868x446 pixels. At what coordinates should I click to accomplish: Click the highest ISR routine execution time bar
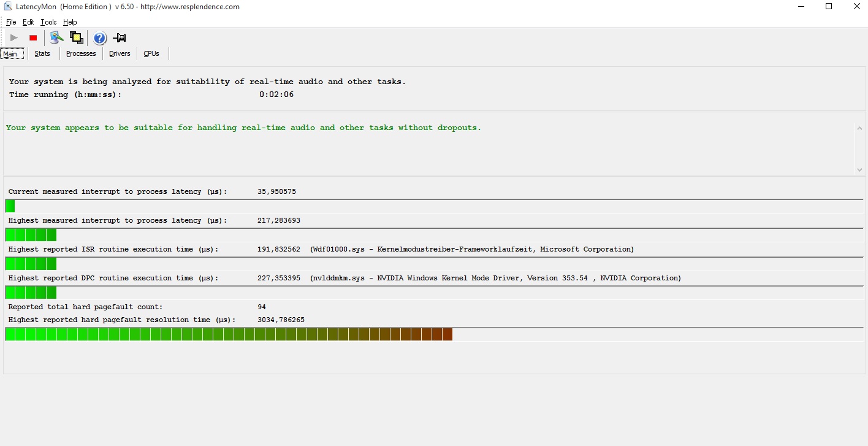tap(434, 264)
